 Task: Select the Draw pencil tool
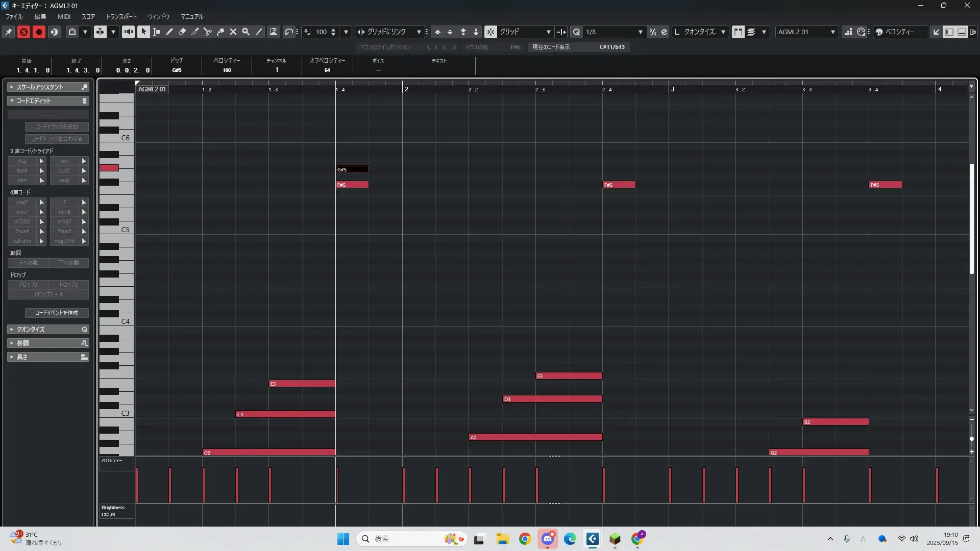coord(169,32)
